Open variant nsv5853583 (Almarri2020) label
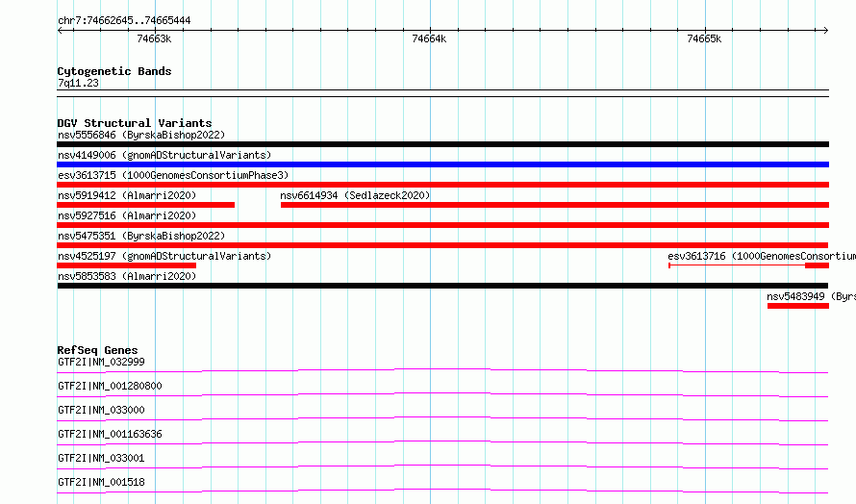The image size is (856, 504). (127, 276)
